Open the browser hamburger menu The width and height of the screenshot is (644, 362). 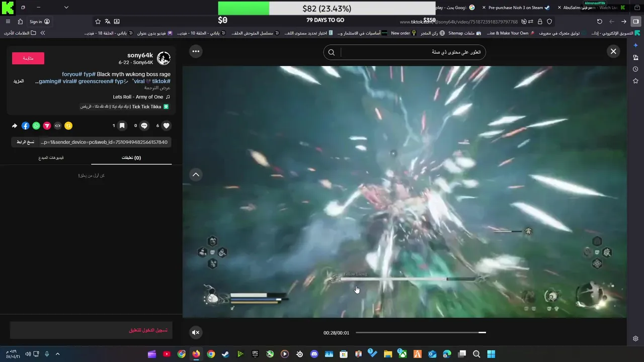8,22
